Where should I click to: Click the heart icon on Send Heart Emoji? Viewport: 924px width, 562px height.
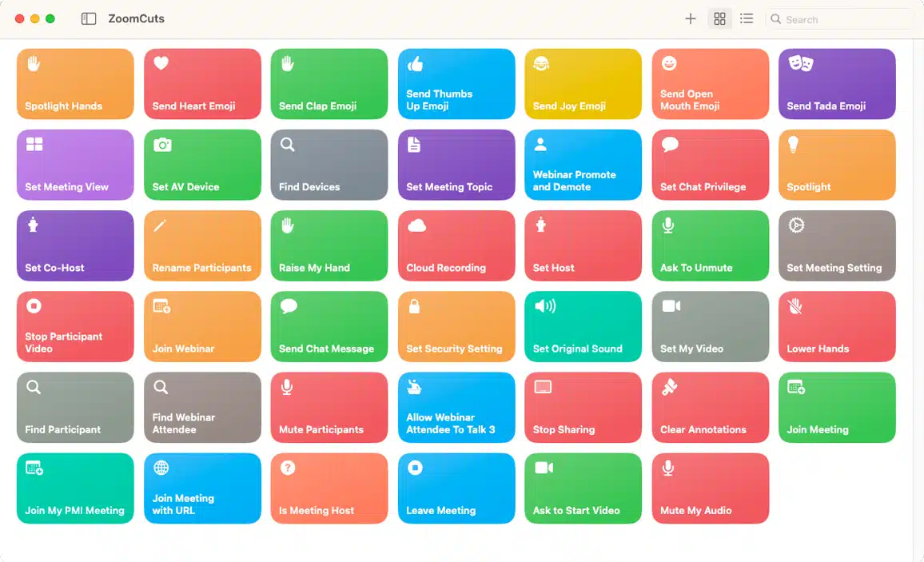click(161, 64)
